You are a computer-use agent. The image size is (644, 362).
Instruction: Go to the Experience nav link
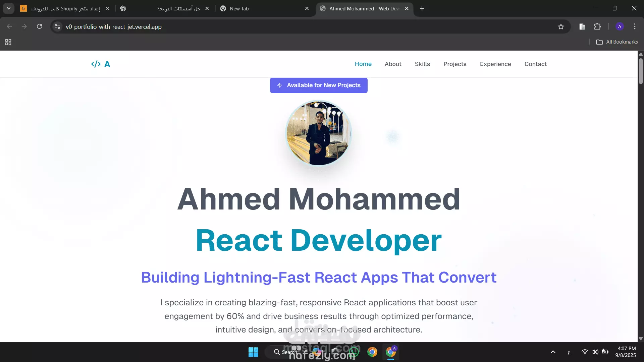[x=495, y=64]
